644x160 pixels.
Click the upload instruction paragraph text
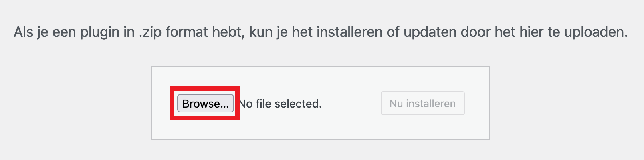321,32
